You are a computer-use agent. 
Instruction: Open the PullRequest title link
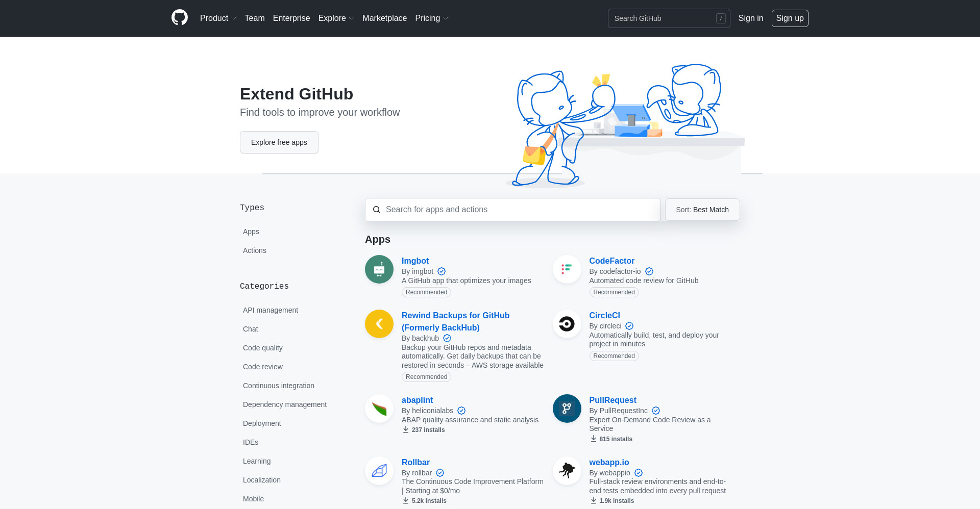click(x=612, y=400)
